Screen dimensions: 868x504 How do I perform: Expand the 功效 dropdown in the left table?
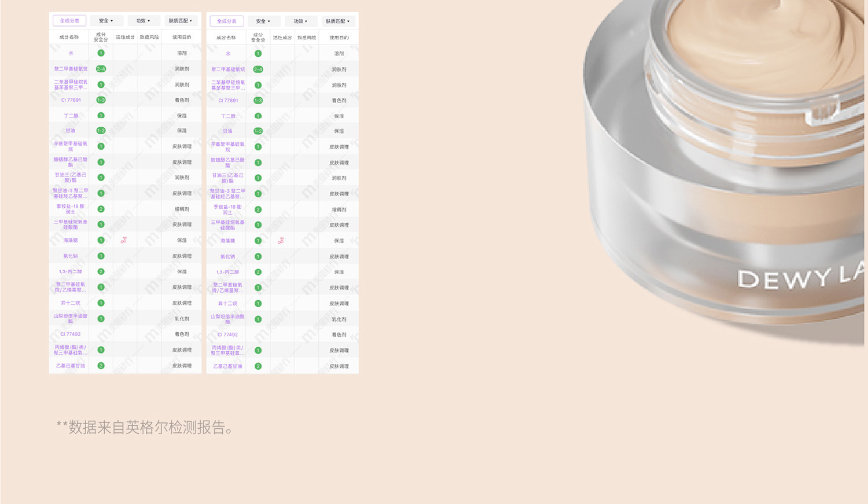144,21
